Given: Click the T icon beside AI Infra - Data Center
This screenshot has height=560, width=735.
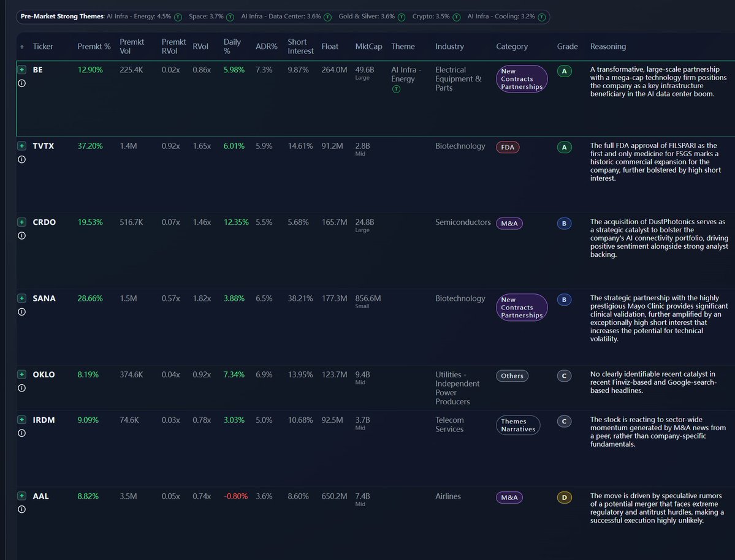Looking at the screenshot, I should pyautogui.click(x=328, y=17).
